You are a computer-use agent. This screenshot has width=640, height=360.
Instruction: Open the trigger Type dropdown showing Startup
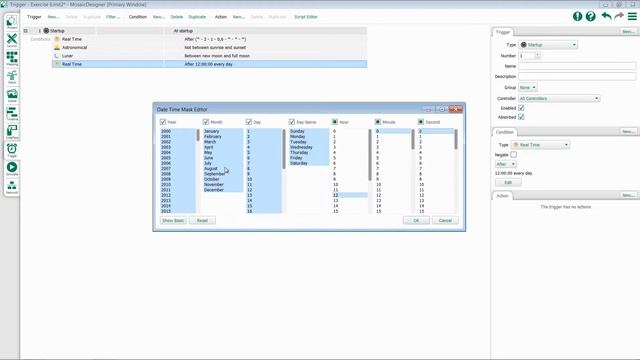[548, 44]
